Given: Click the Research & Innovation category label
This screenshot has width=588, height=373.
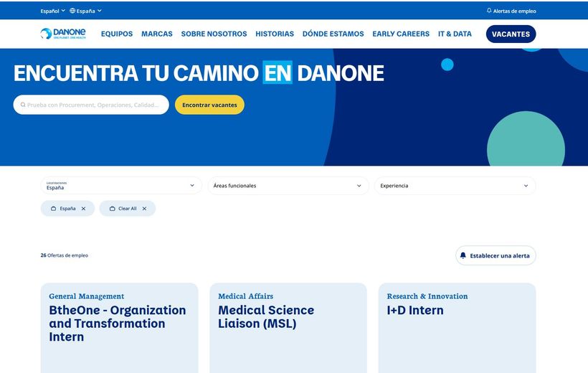Looking at the screenshot, I should pos(427,296).
